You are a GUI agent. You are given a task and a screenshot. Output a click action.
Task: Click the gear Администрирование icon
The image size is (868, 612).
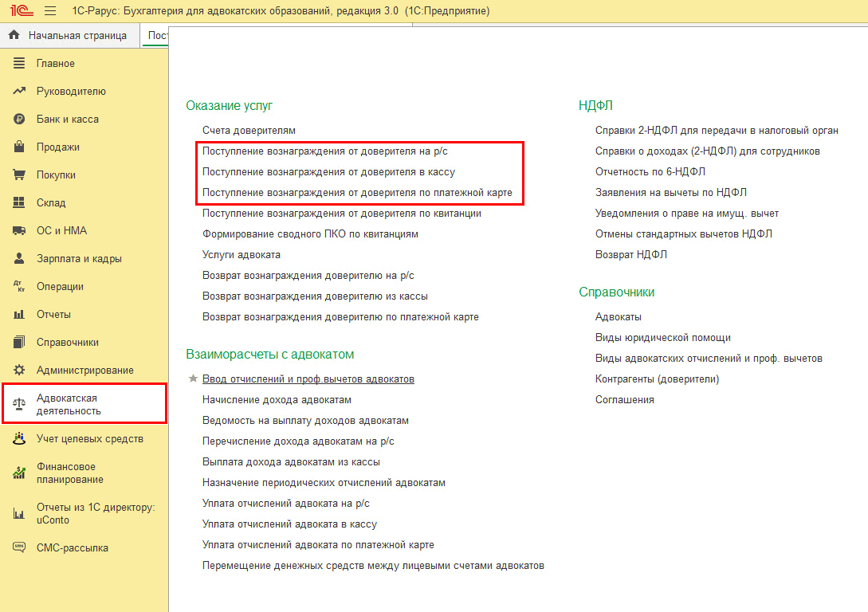(x=20, y=371)
